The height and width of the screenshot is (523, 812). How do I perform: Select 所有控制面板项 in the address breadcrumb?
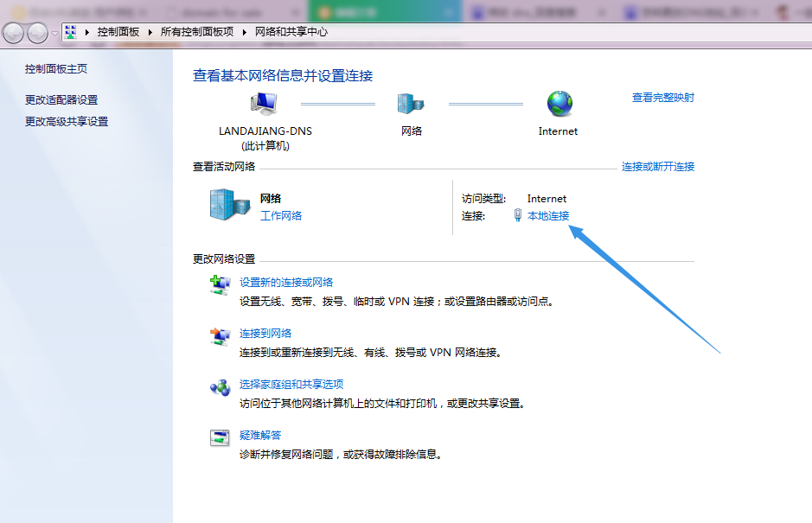(196, 32)
